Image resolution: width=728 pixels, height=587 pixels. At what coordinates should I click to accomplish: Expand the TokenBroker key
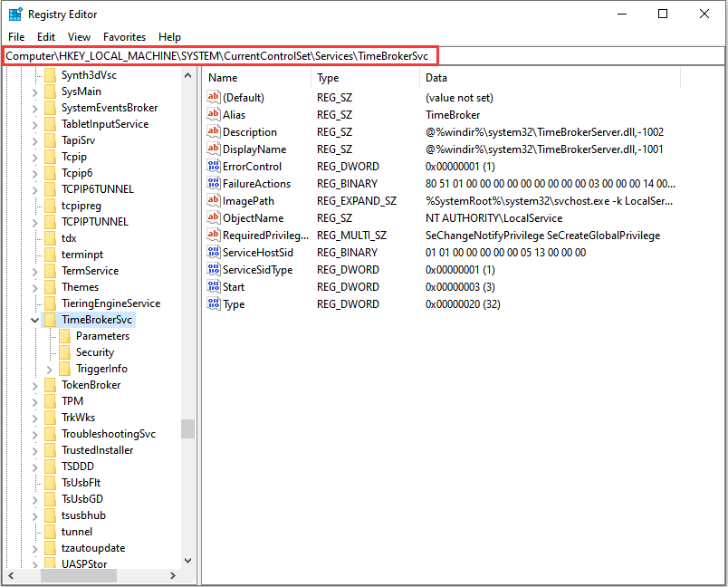(34, 386)
